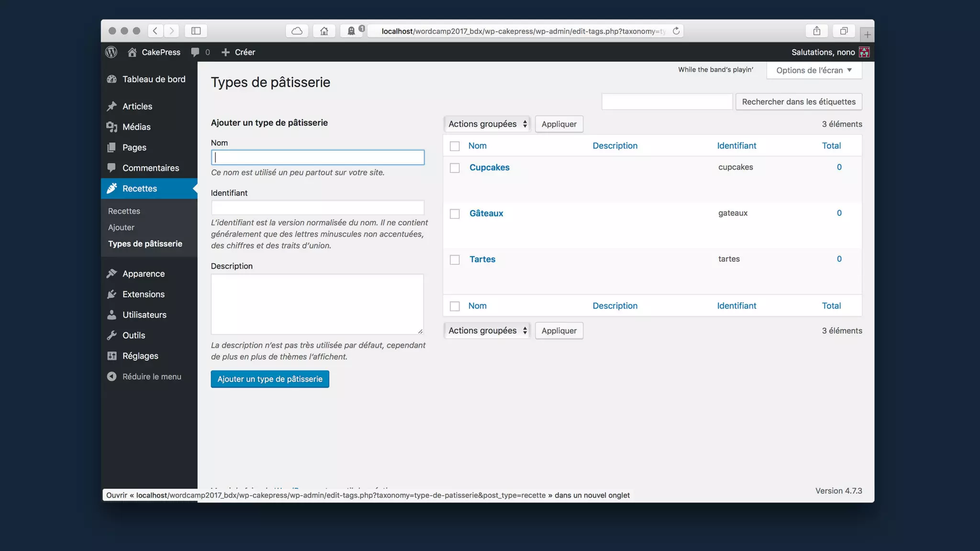
Task: Open the iCloud tabs cloud icon
Action: pyautogui.click(x=297, y=31)
